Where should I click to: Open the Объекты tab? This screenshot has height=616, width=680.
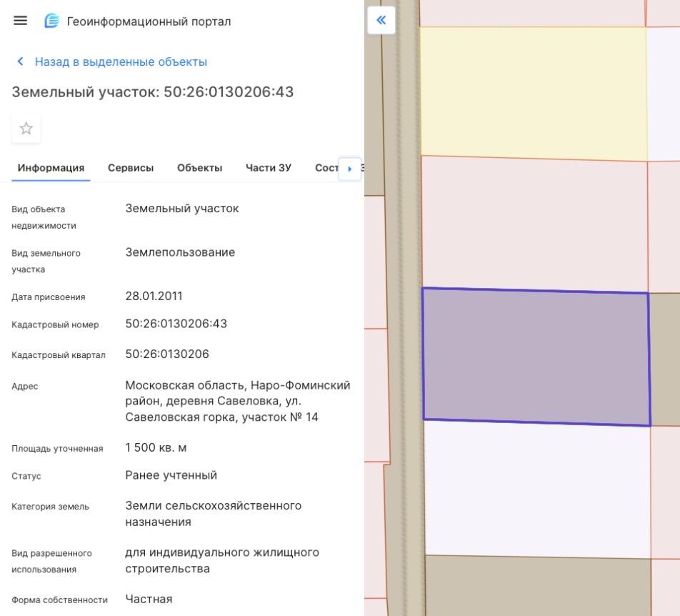click(199, 168)
